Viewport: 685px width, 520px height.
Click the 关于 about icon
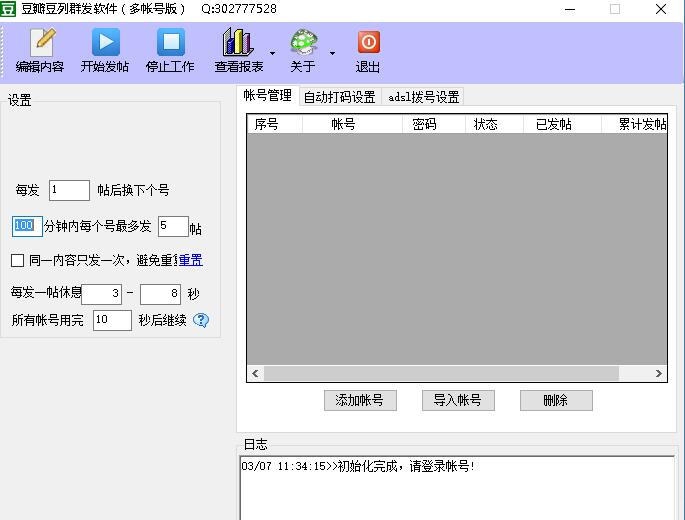click(x=303, y=43)
